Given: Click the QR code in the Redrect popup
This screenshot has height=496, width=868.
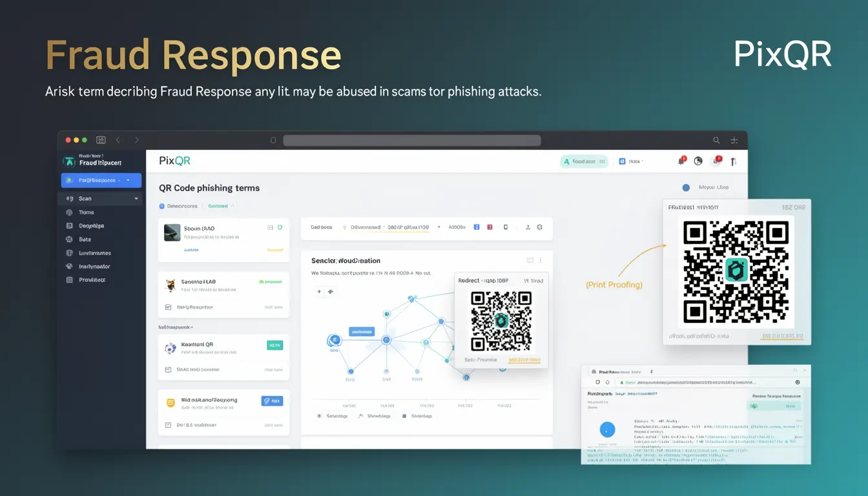Looking at the screenshot, I should pos(501,321).
